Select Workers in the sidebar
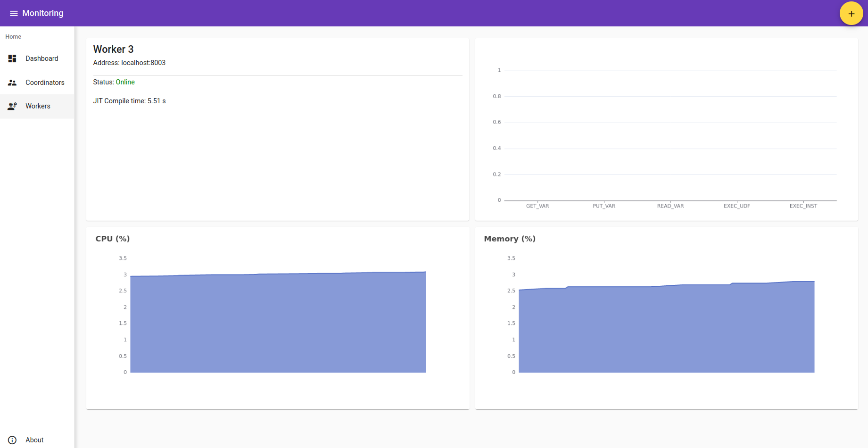 click(x=37, y=106)
